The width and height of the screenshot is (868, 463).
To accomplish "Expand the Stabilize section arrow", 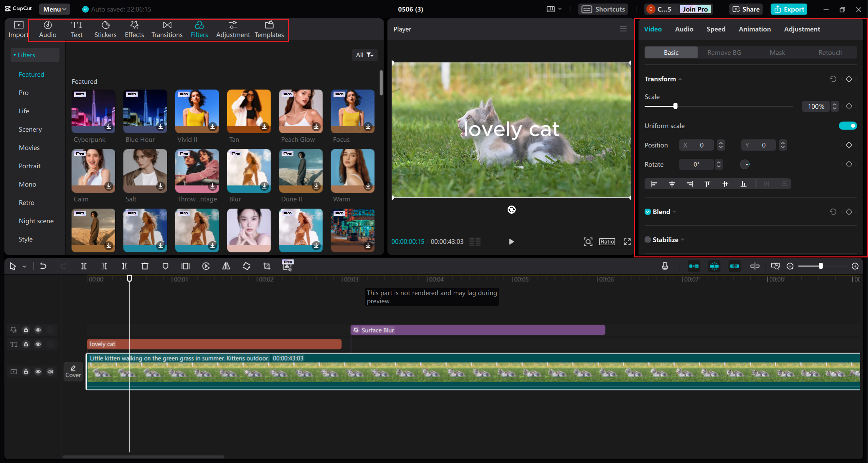I will 683,240.
